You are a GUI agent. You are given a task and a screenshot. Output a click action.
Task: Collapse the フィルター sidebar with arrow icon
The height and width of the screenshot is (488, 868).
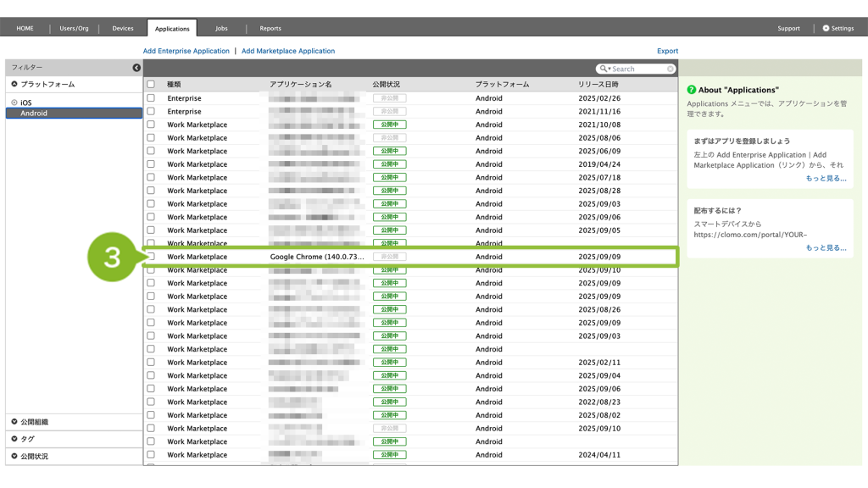136,68
